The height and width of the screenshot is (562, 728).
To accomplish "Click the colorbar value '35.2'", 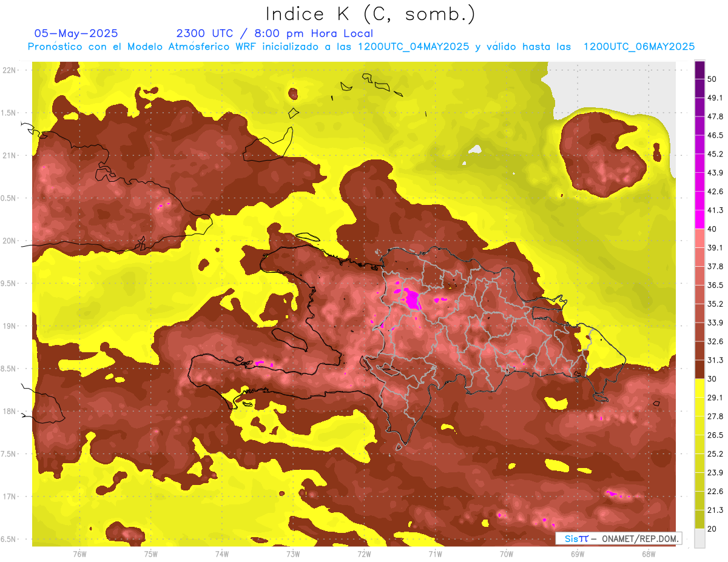I will [715, 304].
